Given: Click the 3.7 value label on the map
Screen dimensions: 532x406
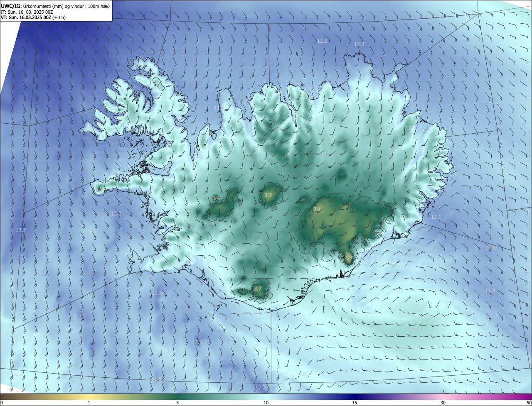Looking at the screenshot, I should click(x=258, y=289).
